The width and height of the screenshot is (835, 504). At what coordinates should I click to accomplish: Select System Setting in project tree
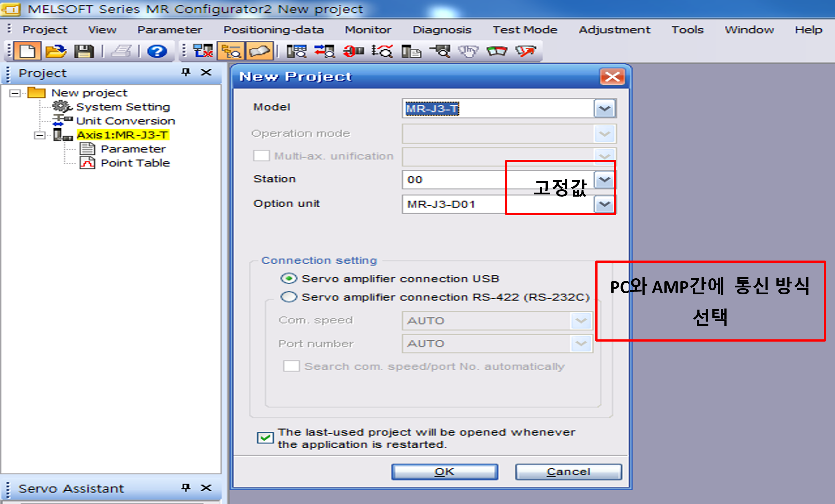123,107
